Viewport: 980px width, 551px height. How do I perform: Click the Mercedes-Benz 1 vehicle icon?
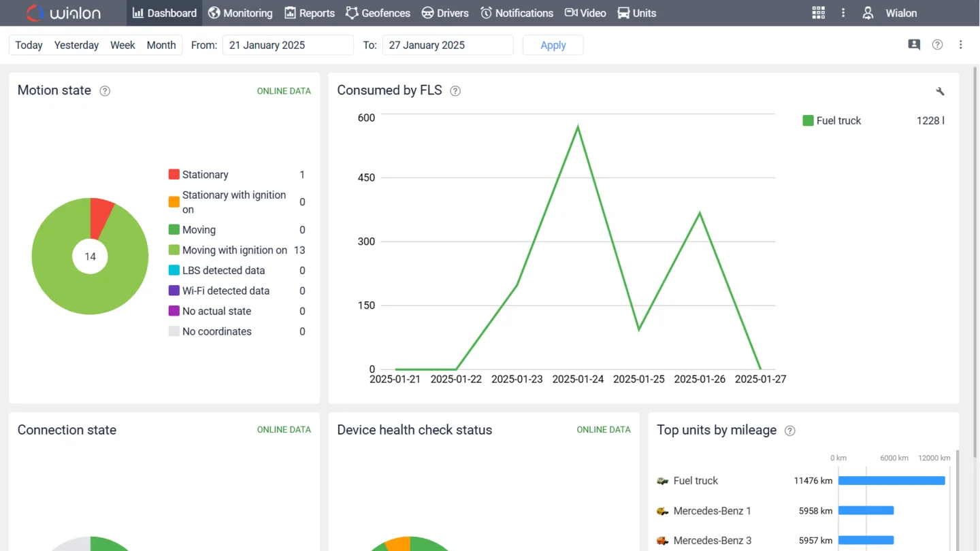tap(662, 511)
